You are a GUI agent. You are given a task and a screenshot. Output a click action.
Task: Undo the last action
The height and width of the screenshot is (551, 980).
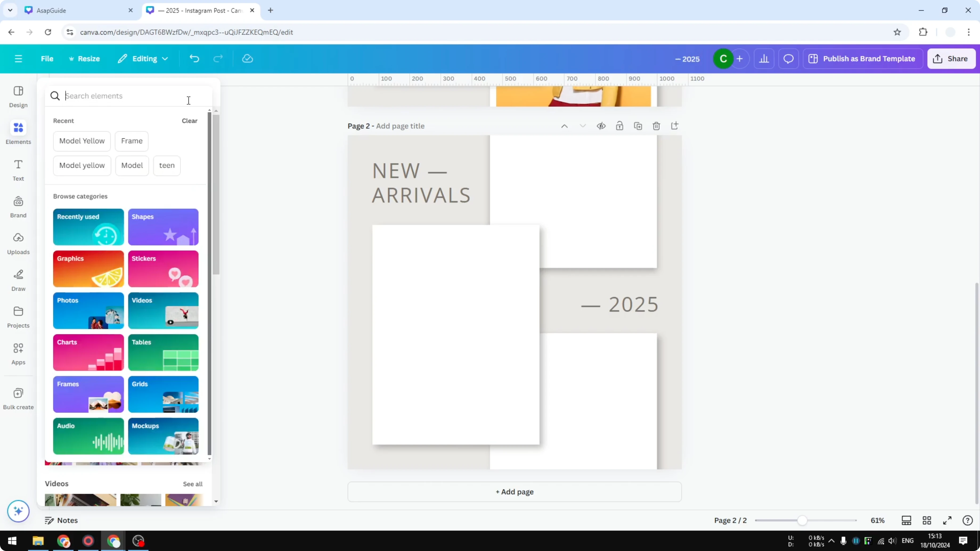point(194,59)
